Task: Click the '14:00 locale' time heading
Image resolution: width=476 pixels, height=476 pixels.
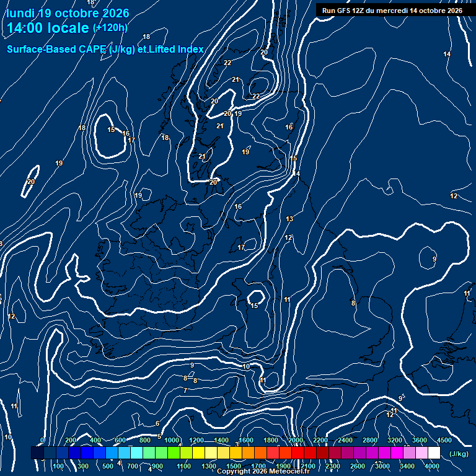Action: [x=48, y=28]
